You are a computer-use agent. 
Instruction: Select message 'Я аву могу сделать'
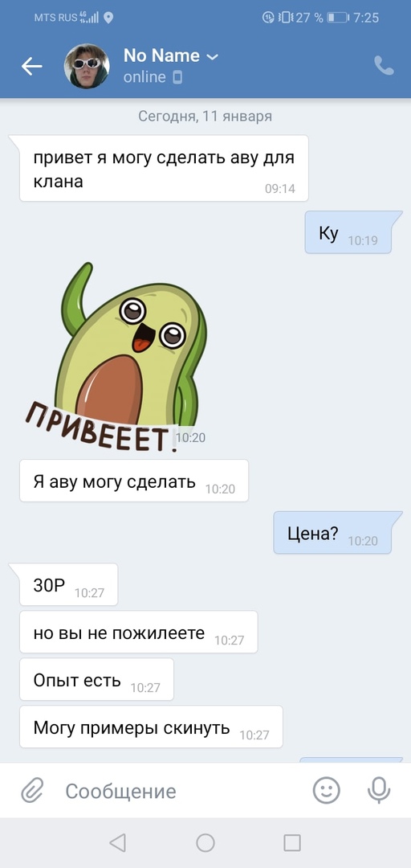pos(134,481)
